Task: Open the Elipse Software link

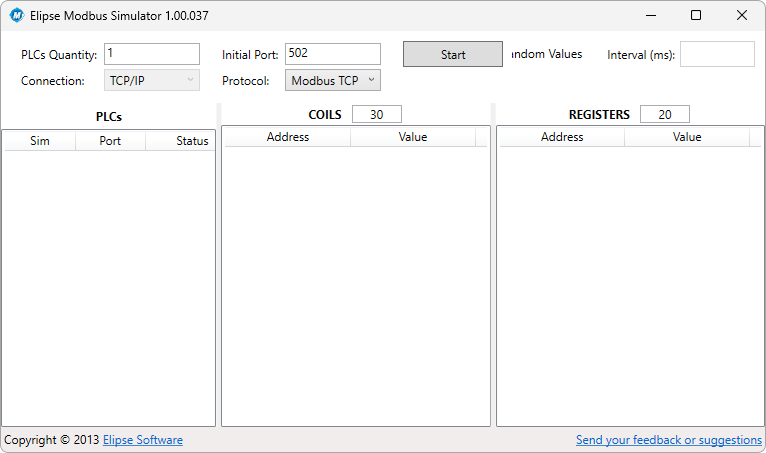Action: 142,440
